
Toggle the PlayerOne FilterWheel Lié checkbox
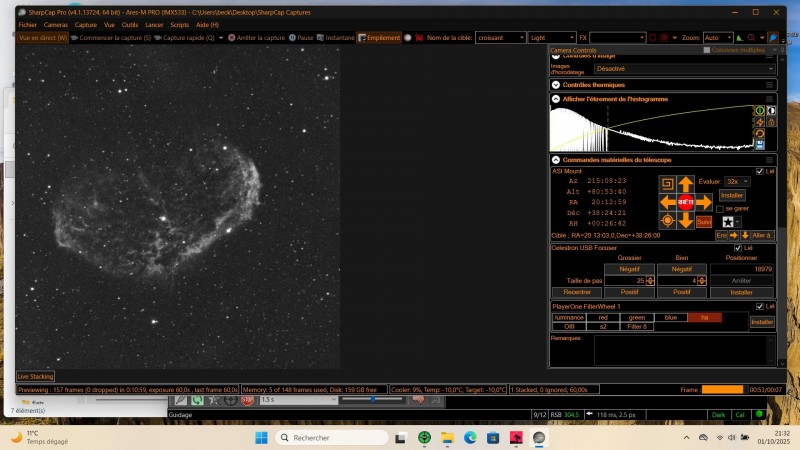tap(760, 307)
